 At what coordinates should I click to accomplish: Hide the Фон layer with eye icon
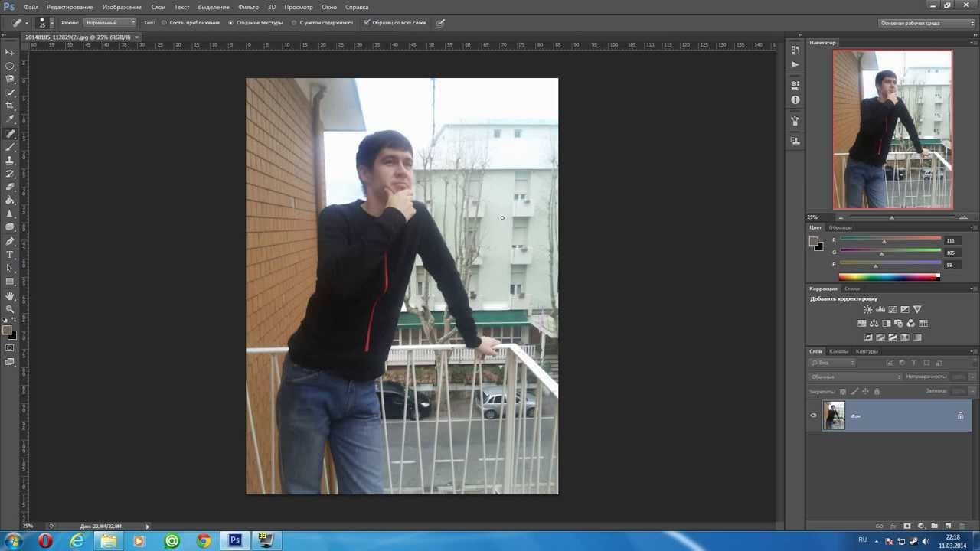coord(814,416)
